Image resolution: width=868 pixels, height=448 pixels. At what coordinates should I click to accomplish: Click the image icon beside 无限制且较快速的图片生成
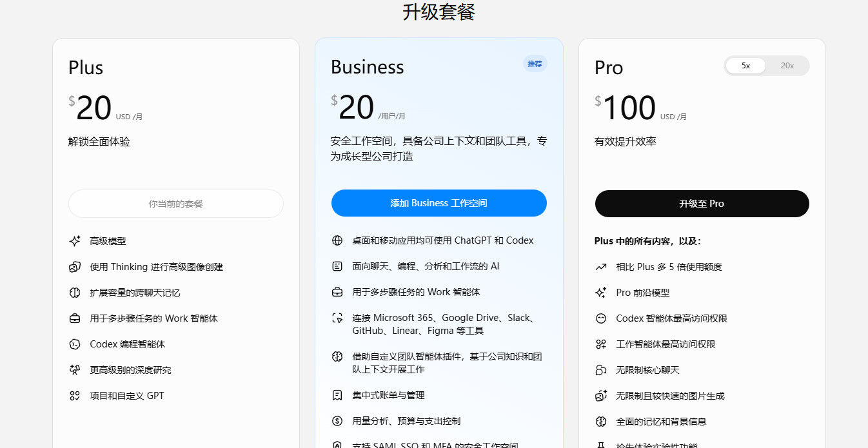(601, 396)
